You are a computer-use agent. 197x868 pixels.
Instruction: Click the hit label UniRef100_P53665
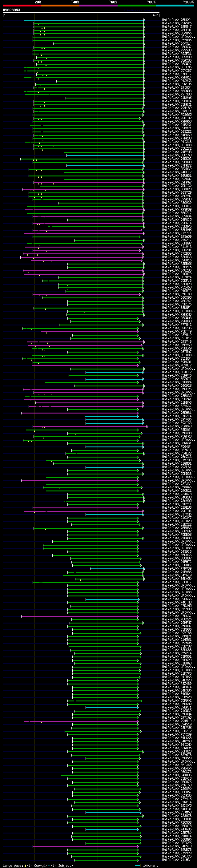tap(177, 115)
